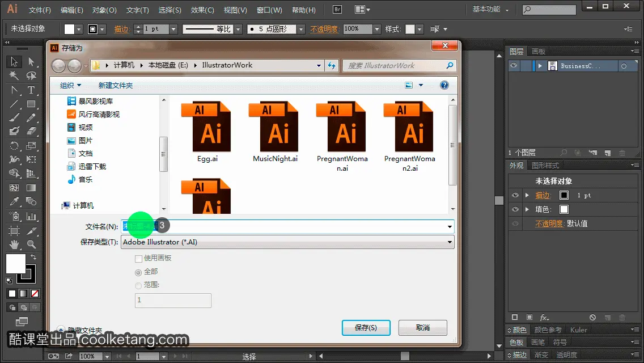Screen dimensions: 644x363
Task: Select the Magic Wand tool
Action: tap(14, 75)
